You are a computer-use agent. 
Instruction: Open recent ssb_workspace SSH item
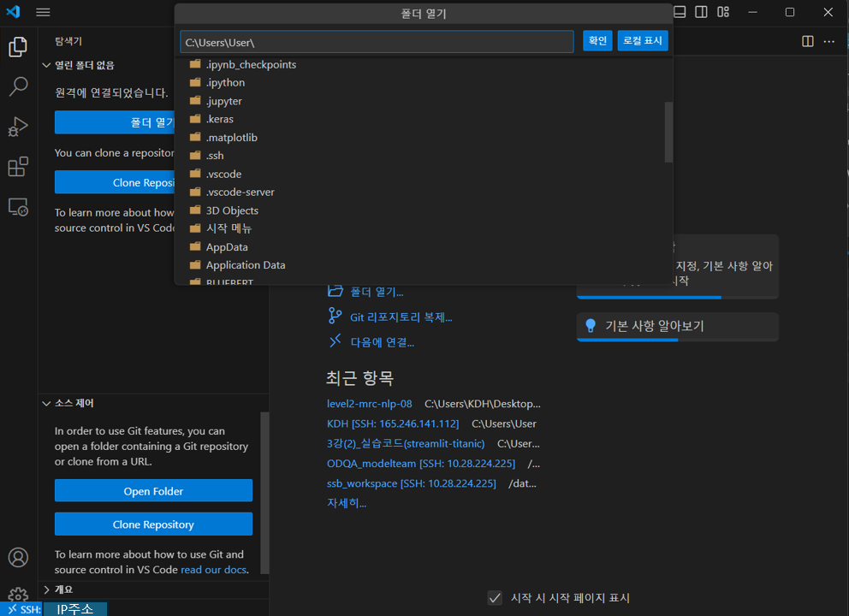pos(411,483)
